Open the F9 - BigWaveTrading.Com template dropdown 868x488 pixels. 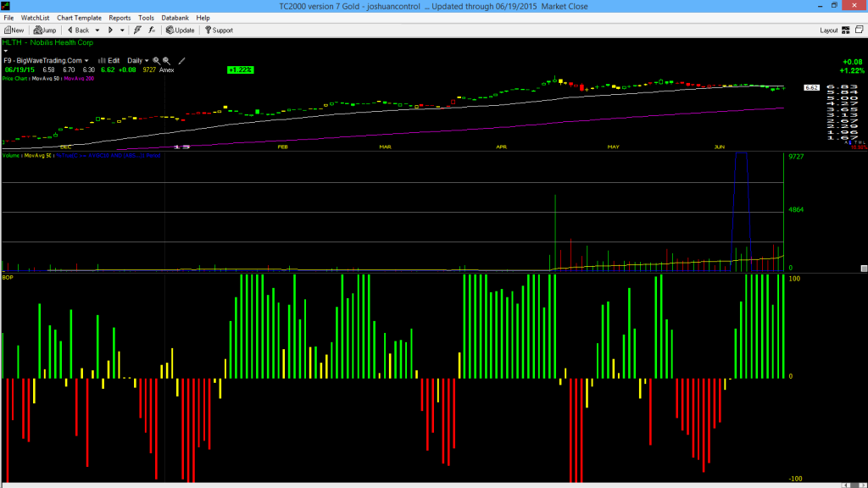pos(46,61)
